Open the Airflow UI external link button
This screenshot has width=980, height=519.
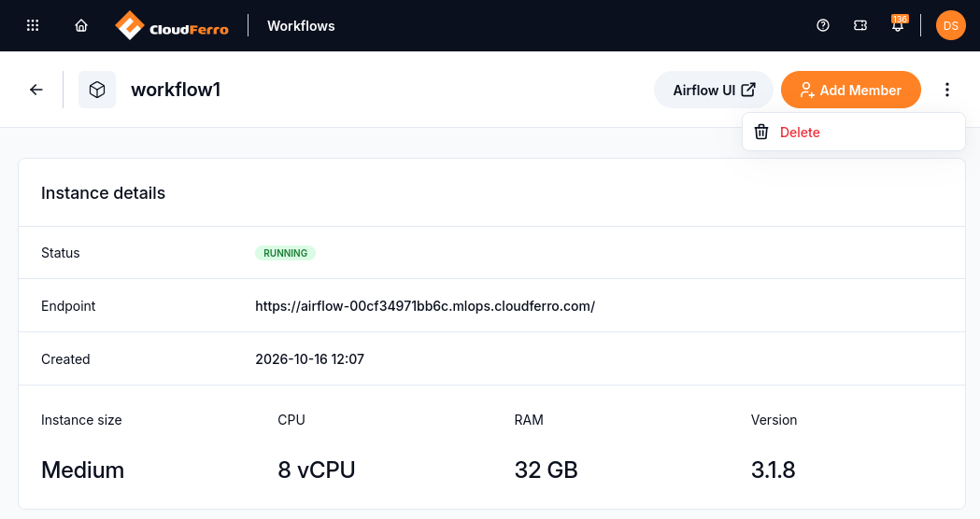point(714,90)
